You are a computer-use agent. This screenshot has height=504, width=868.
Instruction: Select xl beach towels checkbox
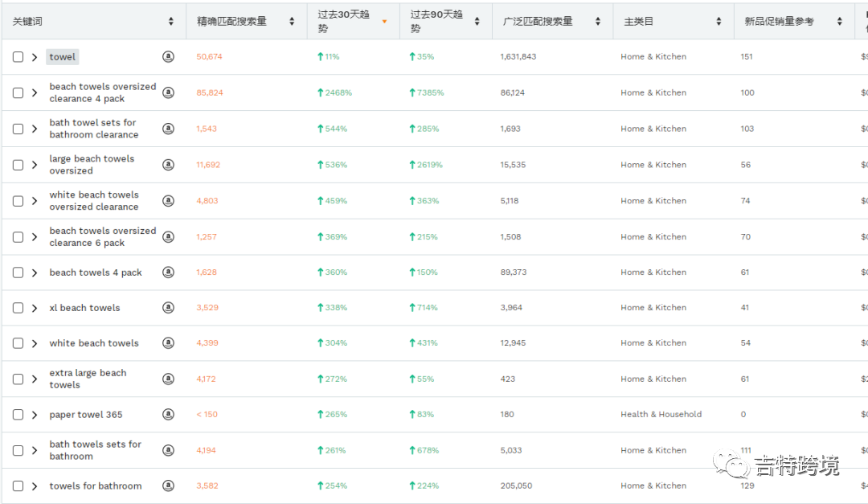[18, 307]
